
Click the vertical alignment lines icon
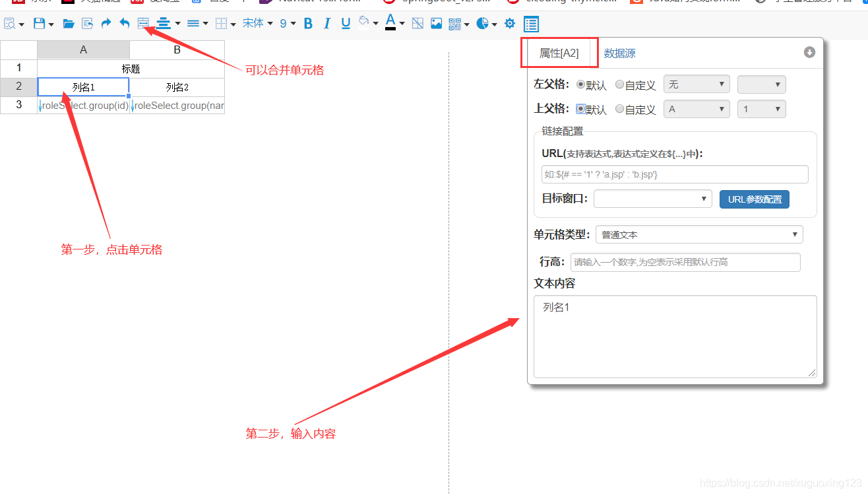(193, 24)
